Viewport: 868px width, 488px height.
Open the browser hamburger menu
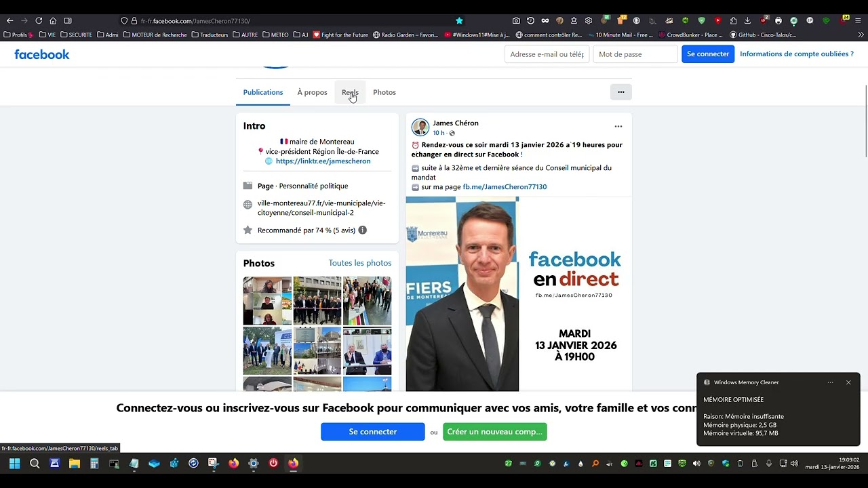(858, 21)
